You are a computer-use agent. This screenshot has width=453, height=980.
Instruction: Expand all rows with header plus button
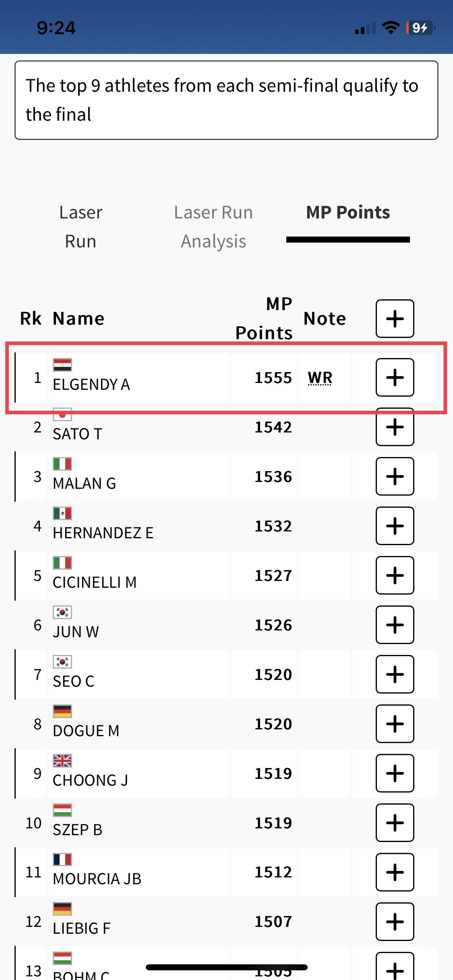(x=395, y=319)
